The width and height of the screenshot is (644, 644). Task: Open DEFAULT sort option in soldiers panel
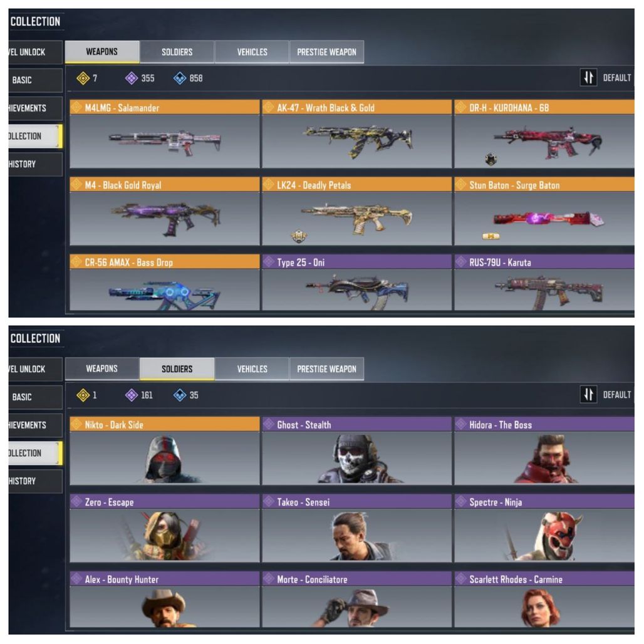(x=616, y=395)
